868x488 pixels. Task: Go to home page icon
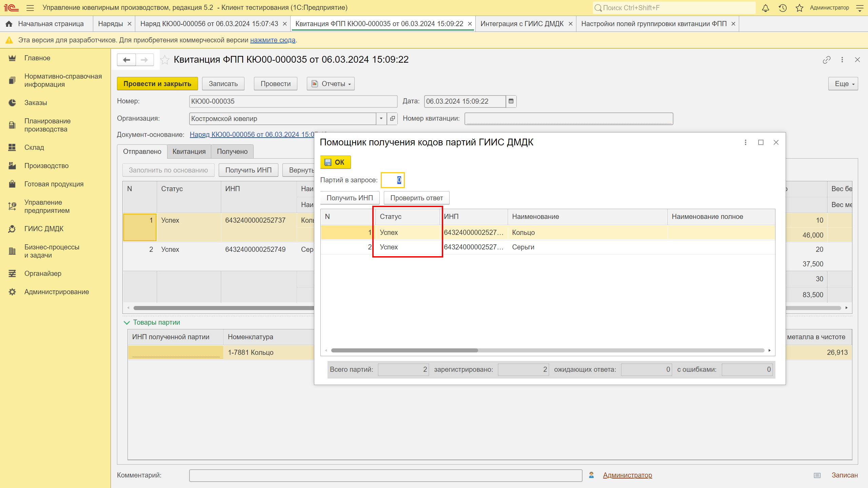point(9,24)
